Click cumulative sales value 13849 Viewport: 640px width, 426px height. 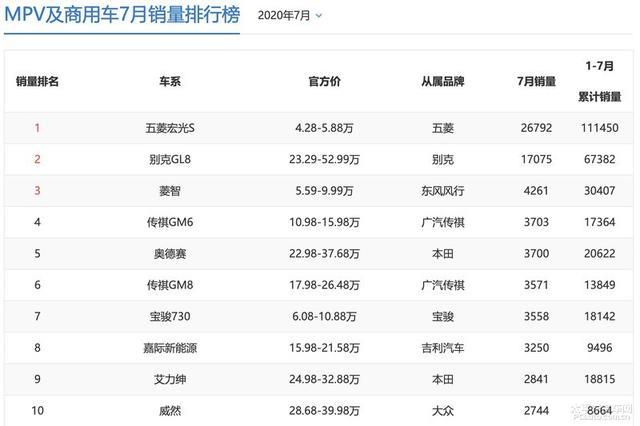click(x=600, y=285)
